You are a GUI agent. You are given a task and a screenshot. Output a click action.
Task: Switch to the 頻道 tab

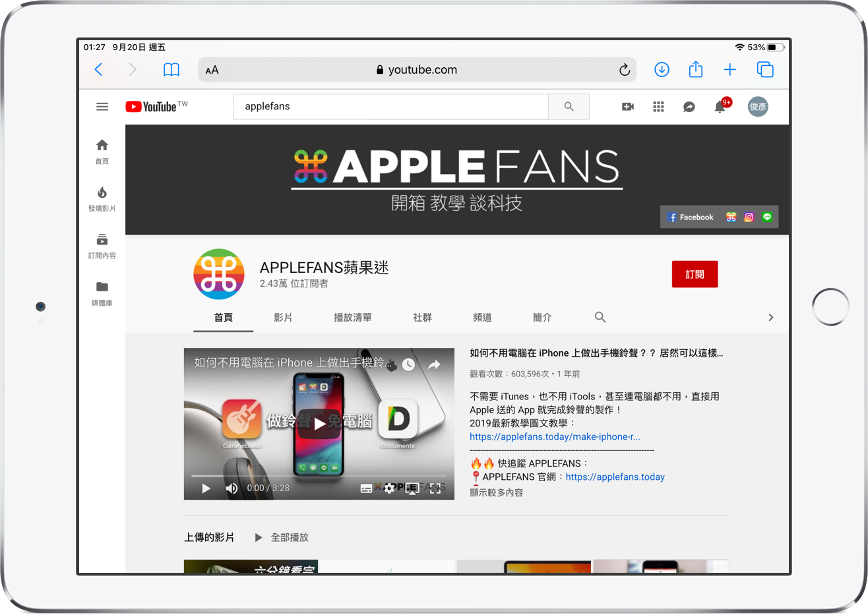pyautogui.click(x=482, y=318)
